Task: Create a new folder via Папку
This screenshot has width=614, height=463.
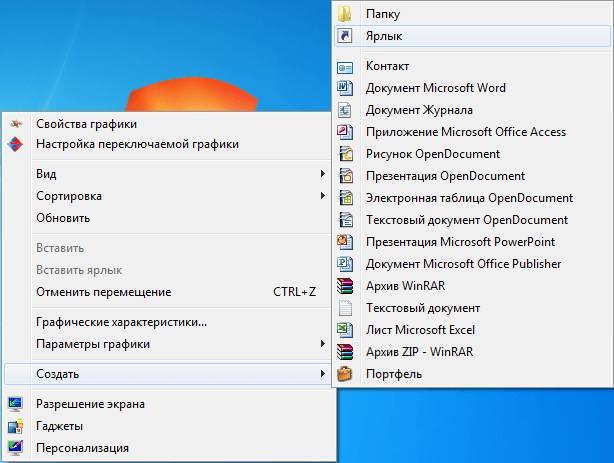Action: tap(473, 14)
